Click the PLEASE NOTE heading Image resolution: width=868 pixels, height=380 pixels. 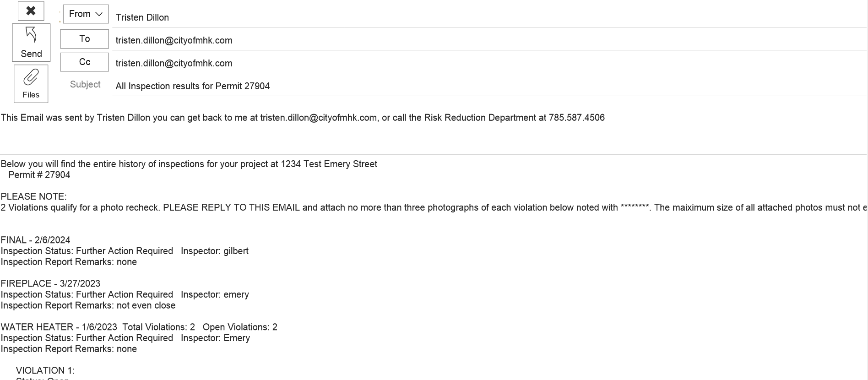33,196
